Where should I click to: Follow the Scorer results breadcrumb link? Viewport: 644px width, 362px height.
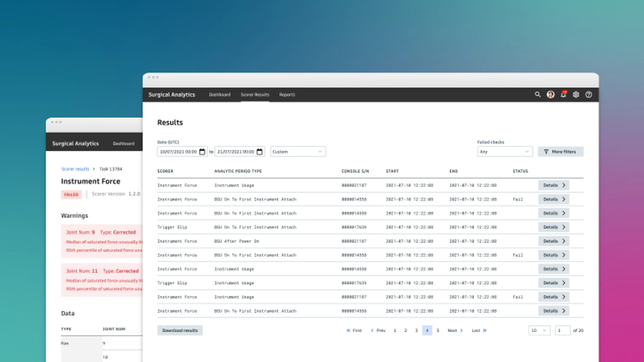[75, 169]
